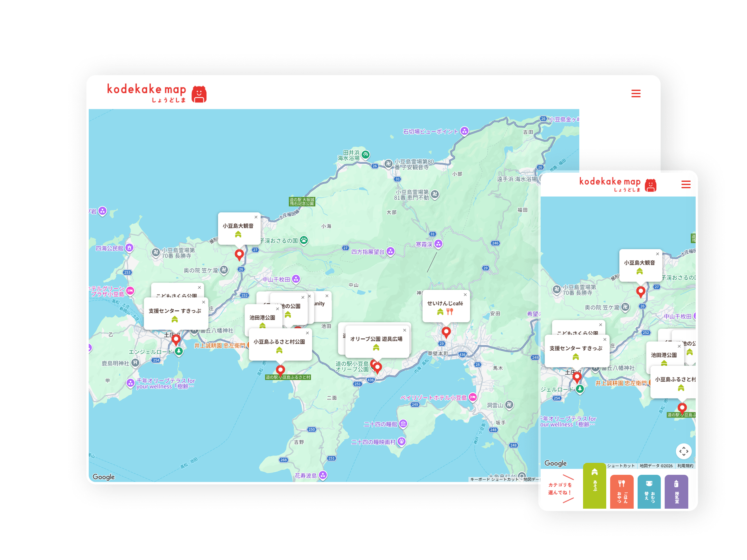Open the 利用規約 link in mobile map
747x560 pixels.
685,466
